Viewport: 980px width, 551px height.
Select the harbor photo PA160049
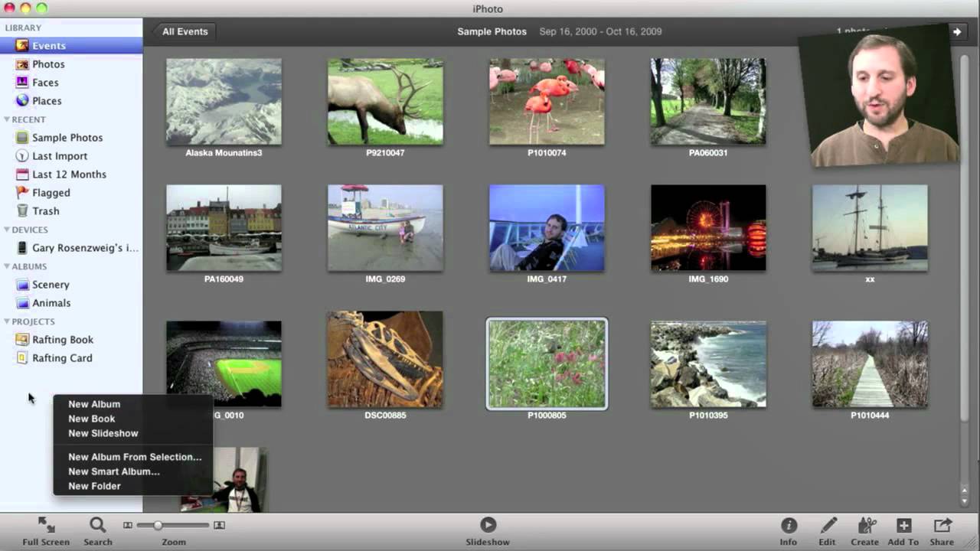pos(224,228)
